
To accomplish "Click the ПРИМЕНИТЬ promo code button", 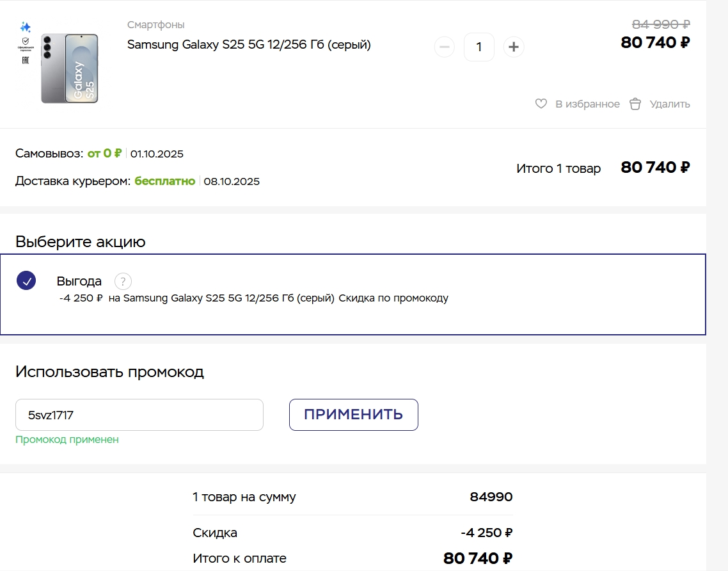I will 353,414.
